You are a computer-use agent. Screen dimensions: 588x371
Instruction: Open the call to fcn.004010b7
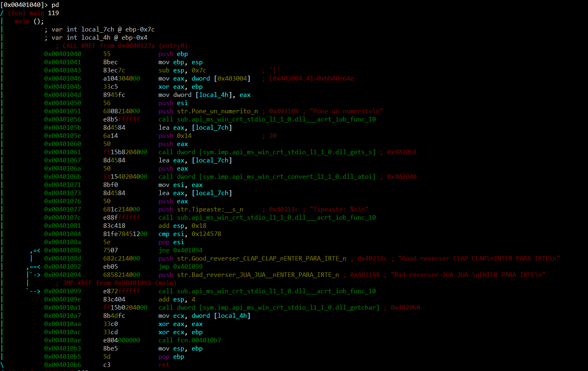[x=190, y=340]
